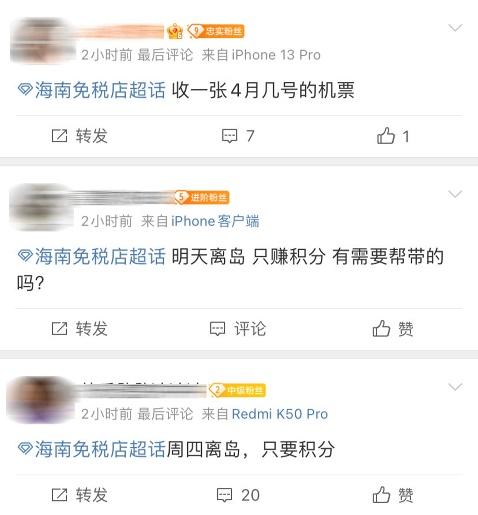Open the 20 comments on 周四离岛 post

238,495
